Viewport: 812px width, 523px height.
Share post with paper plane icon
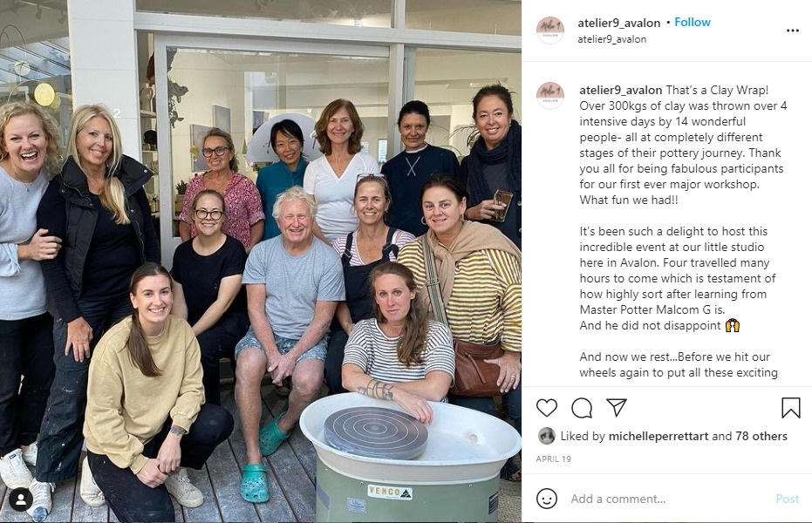pyautogui.click(x=617, y=408)
